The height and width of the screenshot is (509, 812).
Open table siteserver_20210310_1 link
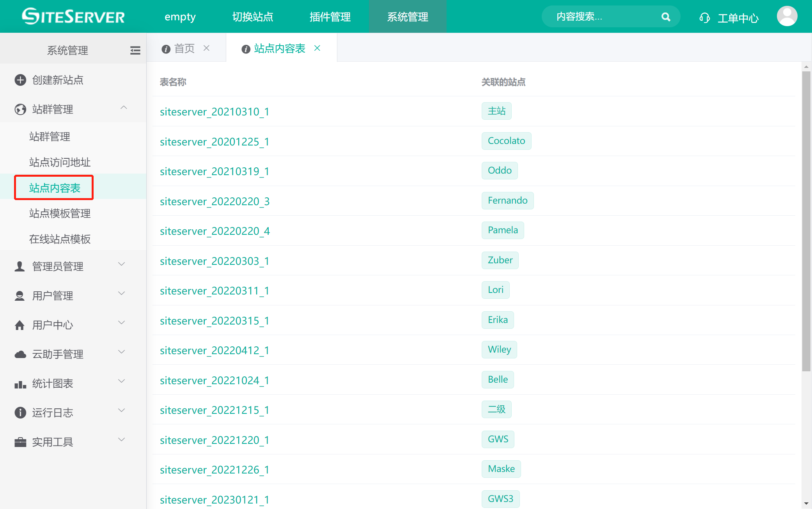coord(215,112)
